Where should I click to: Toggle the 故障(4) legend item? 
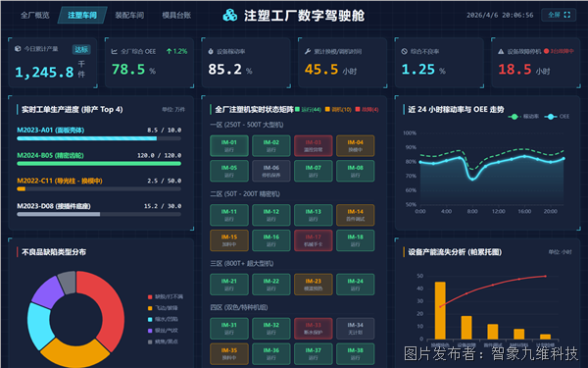(x=367, y=109)
